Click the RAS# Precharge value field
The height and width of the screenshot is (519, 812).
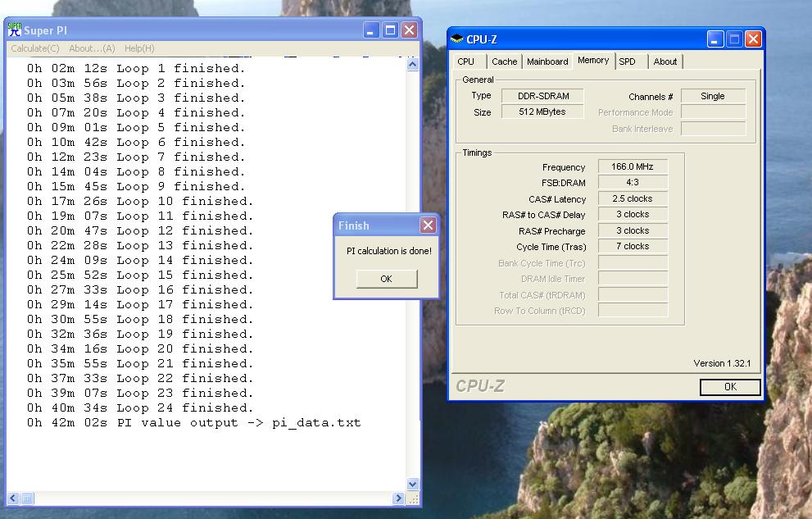(633, 230)
